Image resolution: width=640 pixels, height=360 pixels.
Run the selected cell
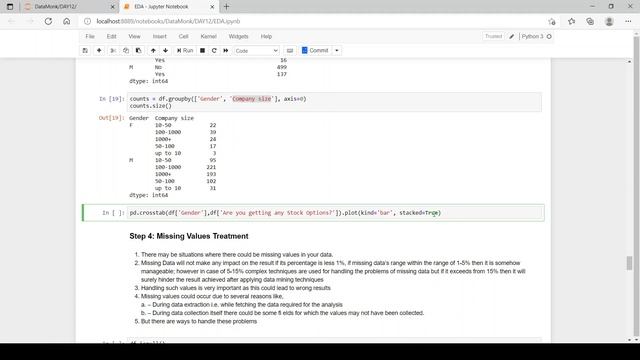(185, 51)
